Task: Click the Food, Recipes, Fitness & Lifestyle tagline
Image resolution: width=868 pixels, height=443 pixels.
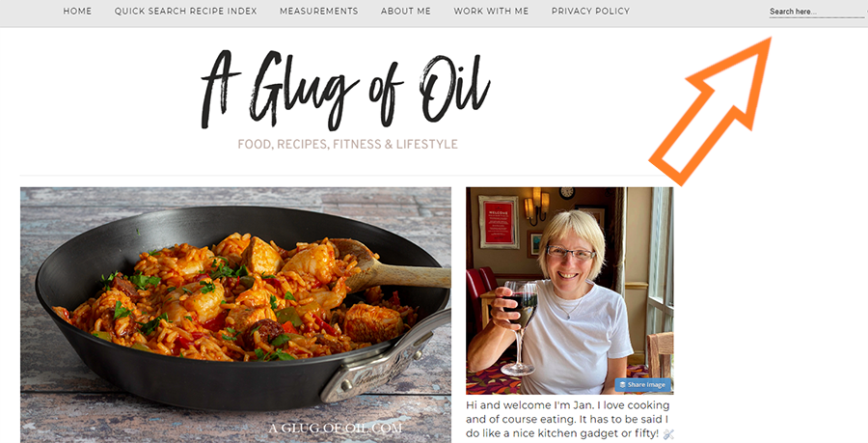Action: pos(347,145)
